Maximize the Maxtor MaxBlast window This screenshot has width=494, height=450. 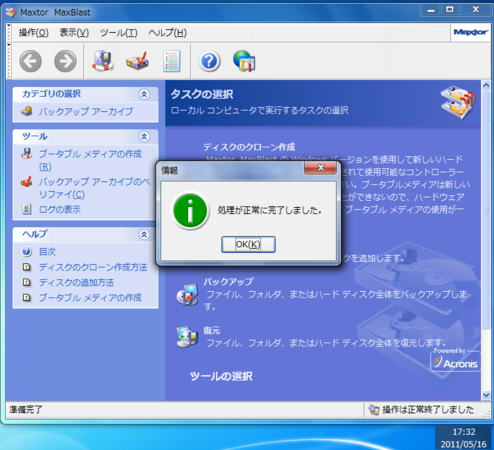[450, 10]
